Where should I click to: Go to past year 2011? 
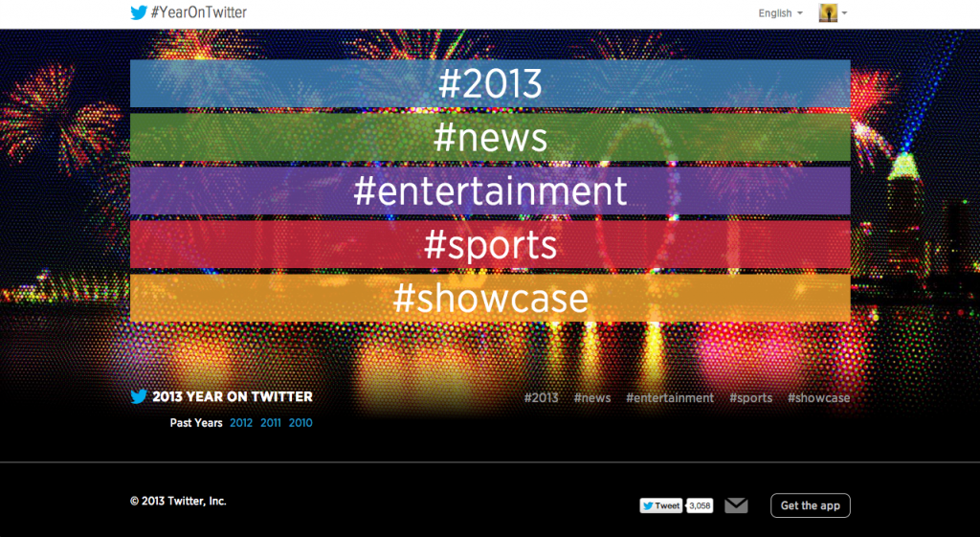(x=270, y=423)
